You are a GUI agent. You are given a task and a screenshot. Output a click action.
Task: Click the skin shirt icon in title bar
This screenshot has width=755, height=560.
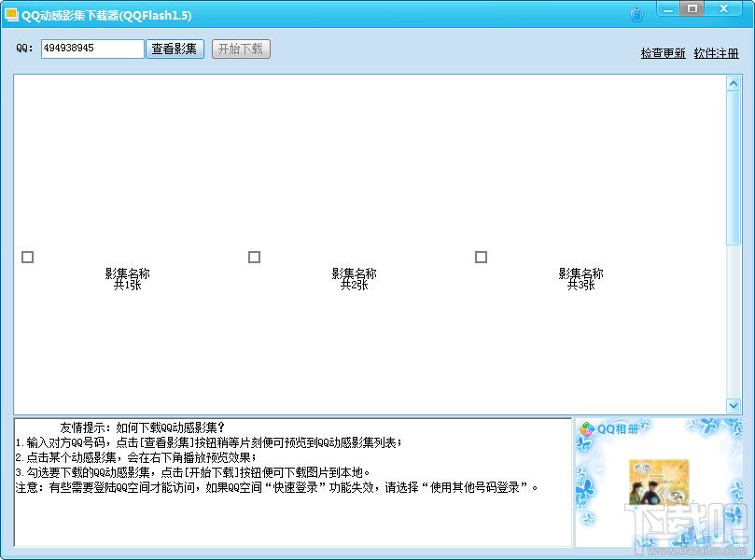(636, 15)
